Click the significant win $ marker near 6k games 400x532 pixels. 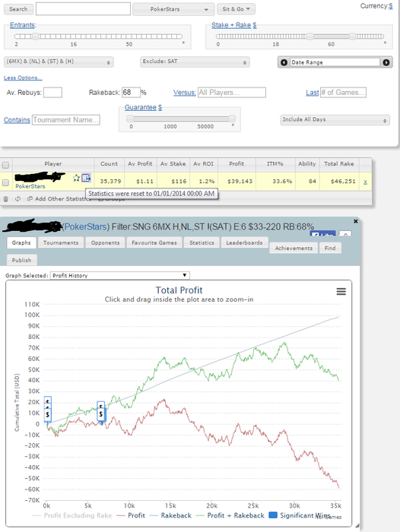[101, 414]
